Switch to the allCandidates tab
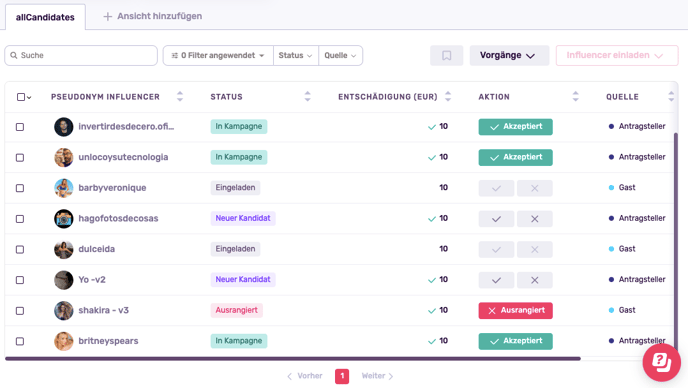The width and height of the screenshot is (688, 388). click(x=45, y=17)
